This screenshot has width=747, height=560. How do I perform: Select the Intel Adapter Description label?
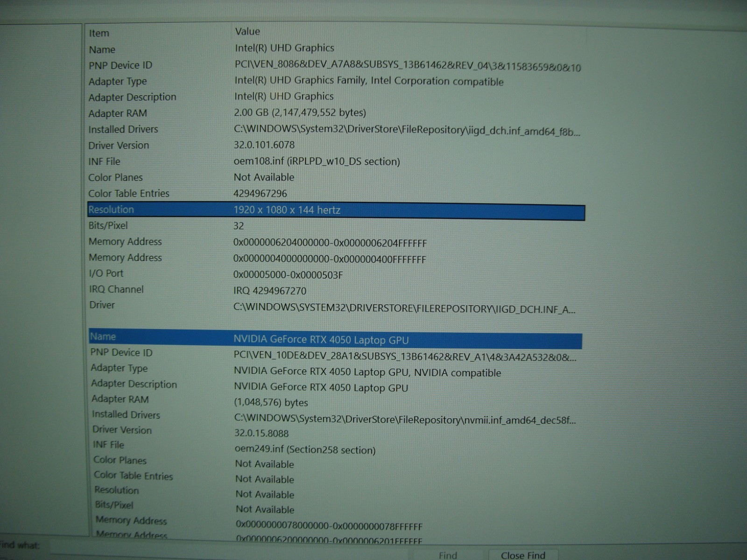[133, 97]
